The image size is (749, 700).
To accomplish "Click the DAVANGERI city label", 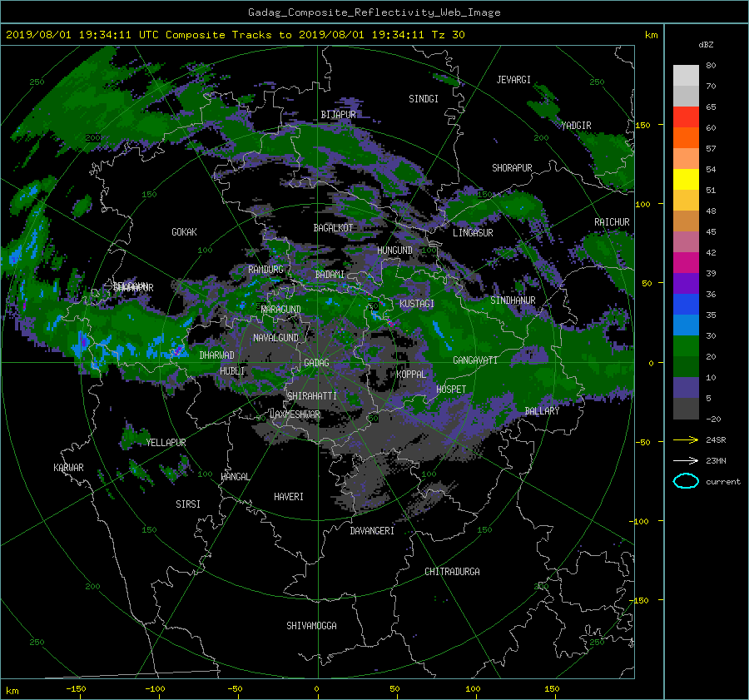I will pyautogui.click(x=372, y=531).
